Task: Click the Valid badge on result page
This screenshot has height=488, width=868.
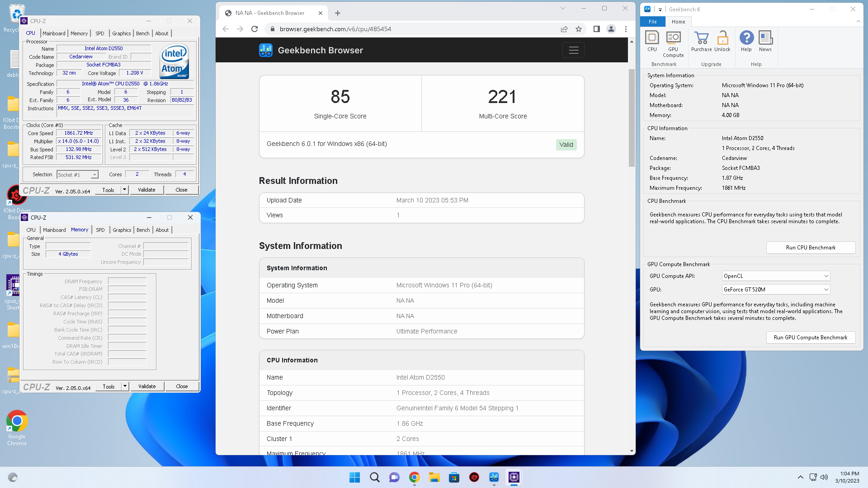Action: coord(566,145)
